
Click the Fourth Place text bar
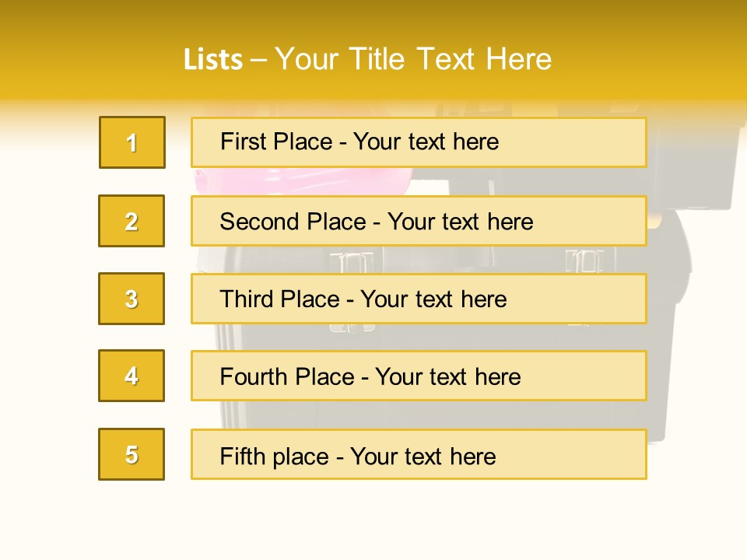tap(419, 376)
